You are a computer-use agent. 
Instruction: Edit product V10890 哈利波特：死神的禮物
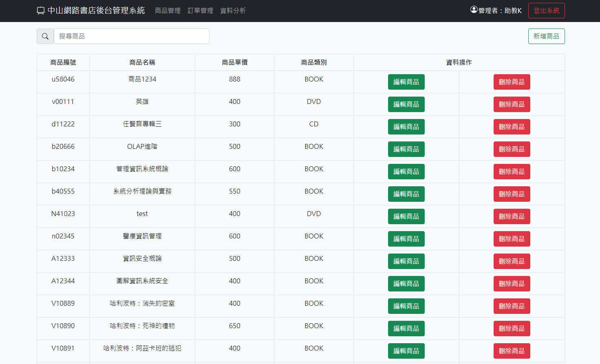pos(406,329)
